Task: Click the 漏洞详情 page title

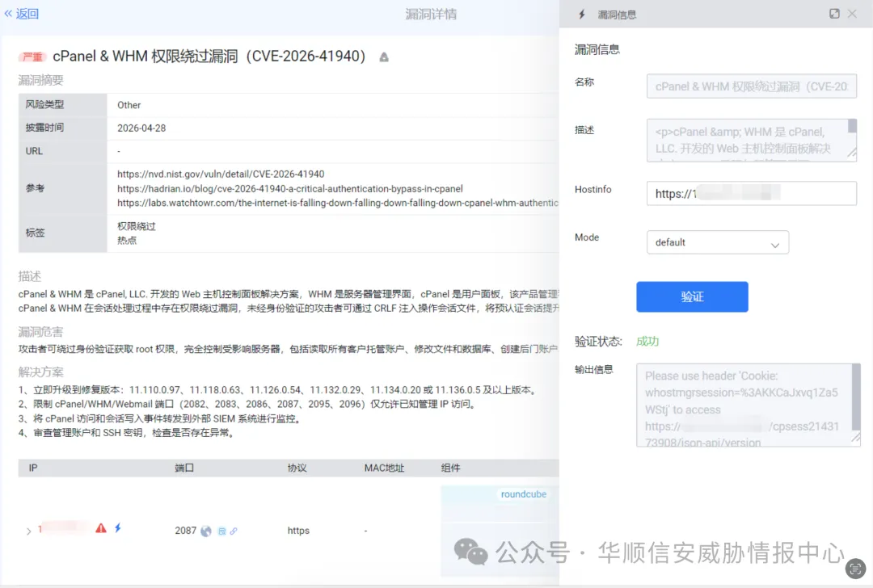Action: (431, 14)
